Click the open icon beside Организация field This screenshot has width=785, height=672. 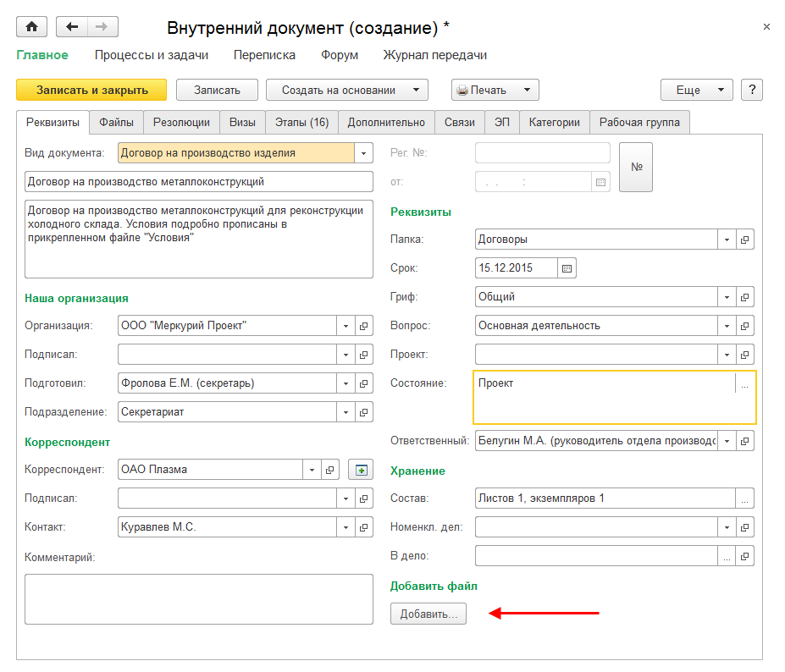tap(364, 326)
